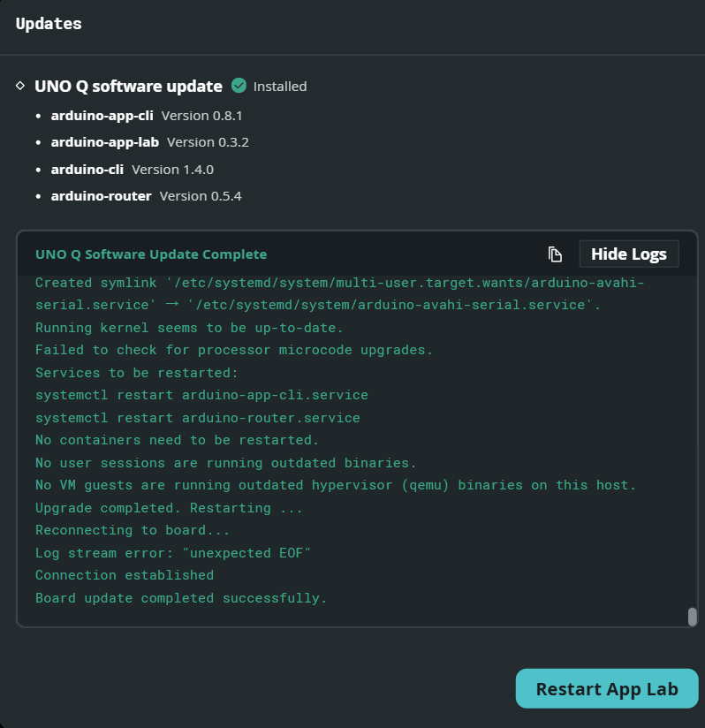Click the Installed status label

point(280,87)
